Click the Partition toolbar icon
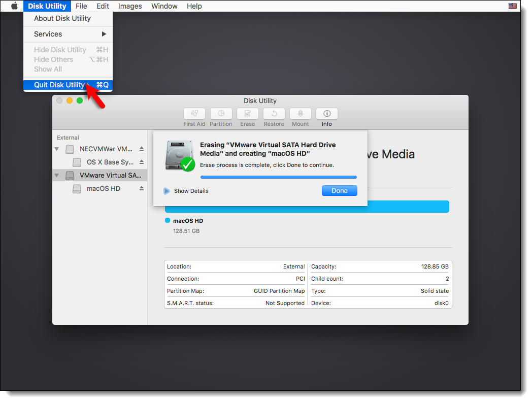The width and height of the screenshot is (532, 402). tap(221, 114)
